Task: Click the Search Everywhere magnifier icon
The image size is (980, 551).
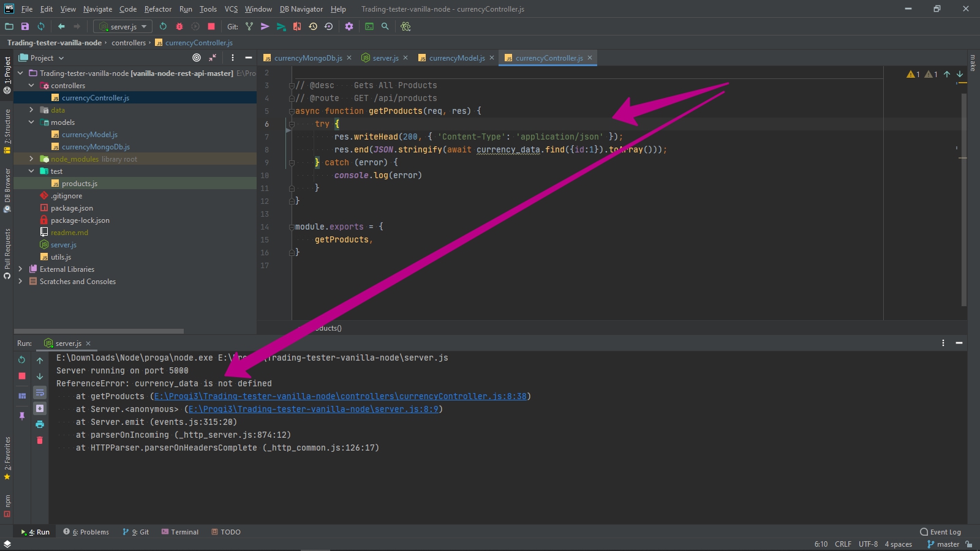Action: click(x=385, y=26)
